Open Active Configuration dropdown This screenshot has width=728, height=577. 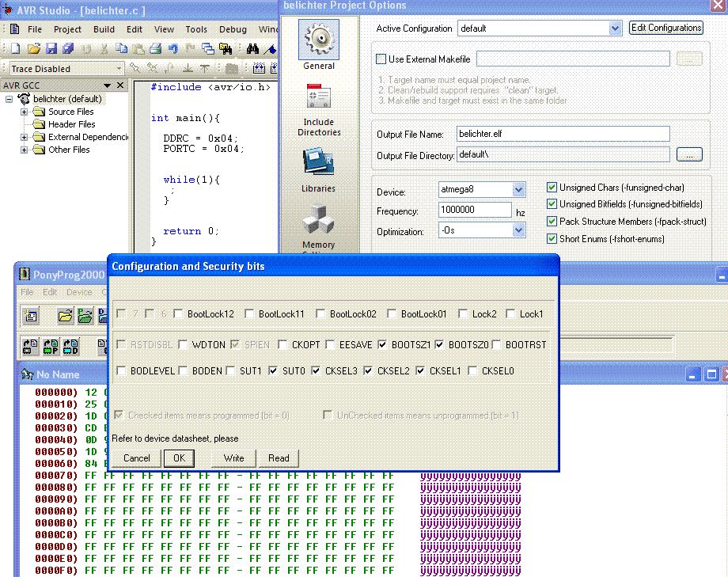click(x=615, y=28)
